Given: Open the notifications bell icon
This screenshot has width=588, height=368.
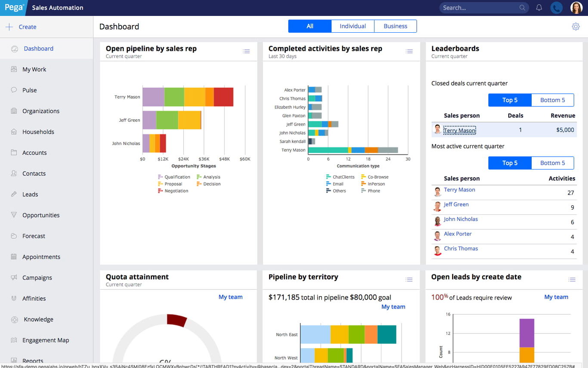Looking at the screenshot, I should tap(539, 8).
